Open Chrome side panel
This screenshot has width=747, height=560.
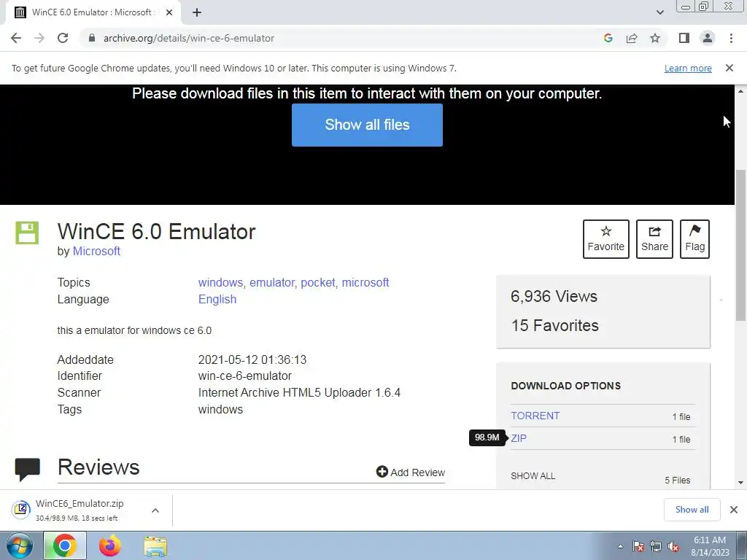[x=684, y=38]
